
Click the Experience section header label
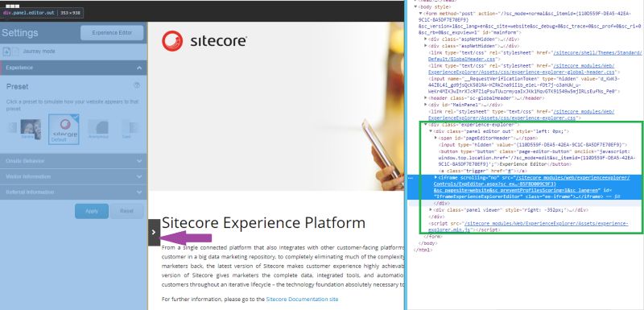(x=19, y=68)
